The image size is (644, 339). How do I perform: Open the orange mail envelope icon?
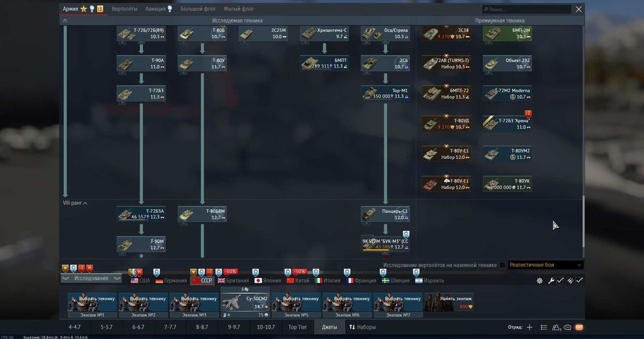pos(579,327)
